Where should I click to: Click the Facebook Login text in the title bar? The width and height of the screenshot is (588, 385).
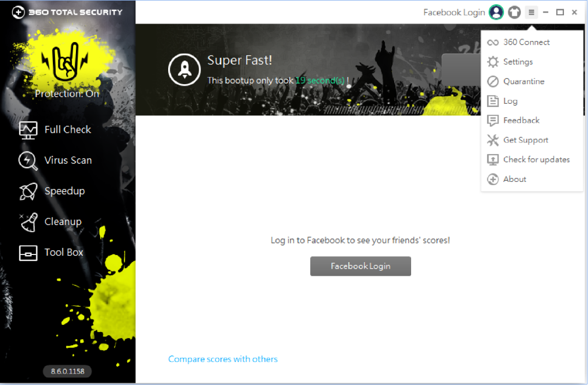coord(454,13)
